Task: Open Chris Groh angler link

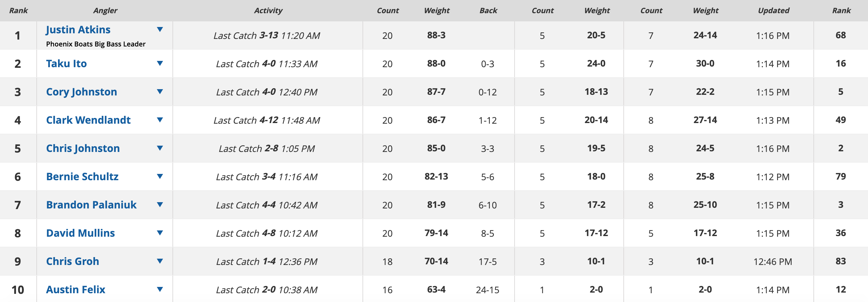Action: coord(72,261)
